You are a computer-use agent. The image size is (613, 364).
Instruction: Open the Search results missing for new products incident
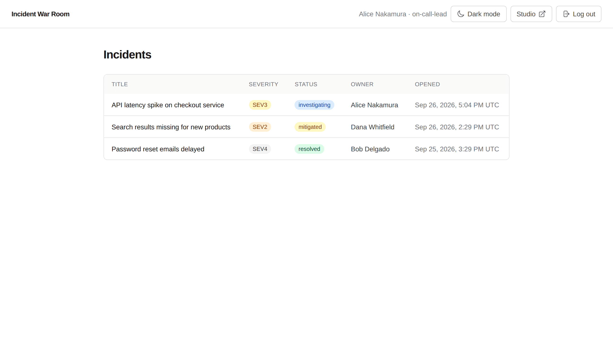tap(171, 127)
